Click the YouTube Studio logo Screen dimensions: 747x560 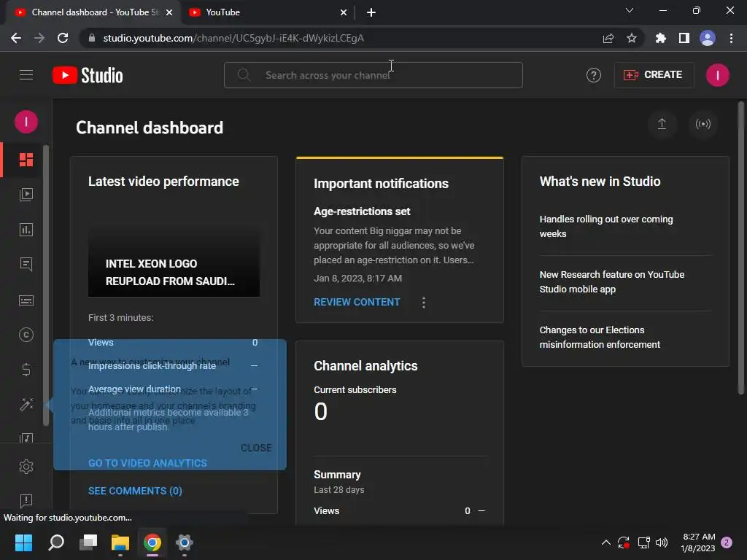(x=88, y=75)
